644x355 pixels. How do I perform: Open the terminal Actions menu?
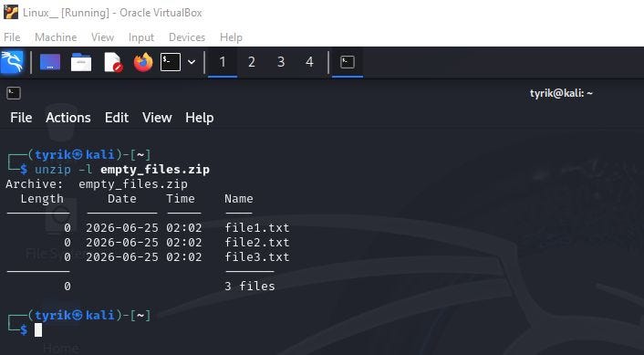(68, 118)
